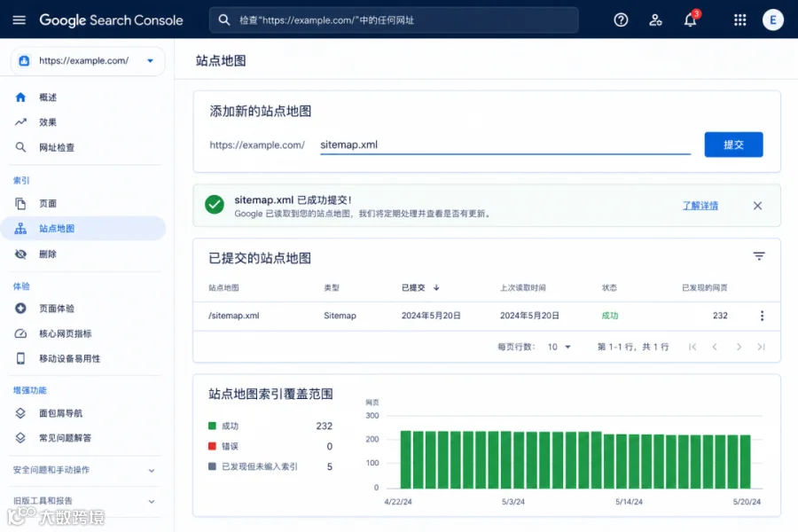This screenshot has height=532, width=798.
Task: Open the 了解详情 link
Action: [x=700, y=206]
